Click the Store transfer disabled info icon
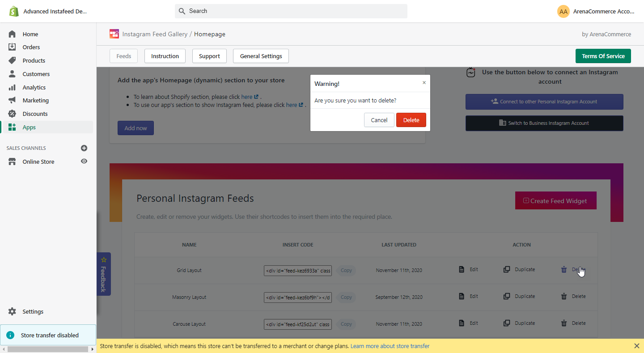Viewport: 644px width, 353px height. tap(10, 335)
